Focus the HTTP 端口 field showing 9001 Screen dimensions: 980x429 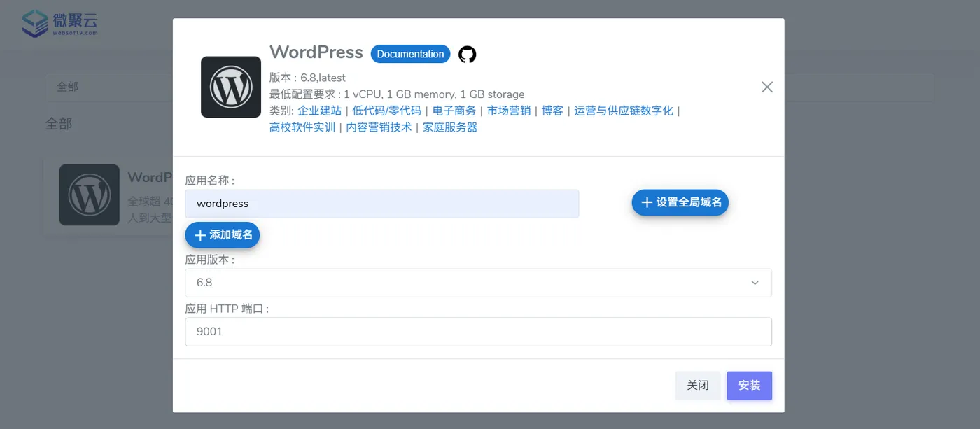pyautogui.click(x=479, y=332)
